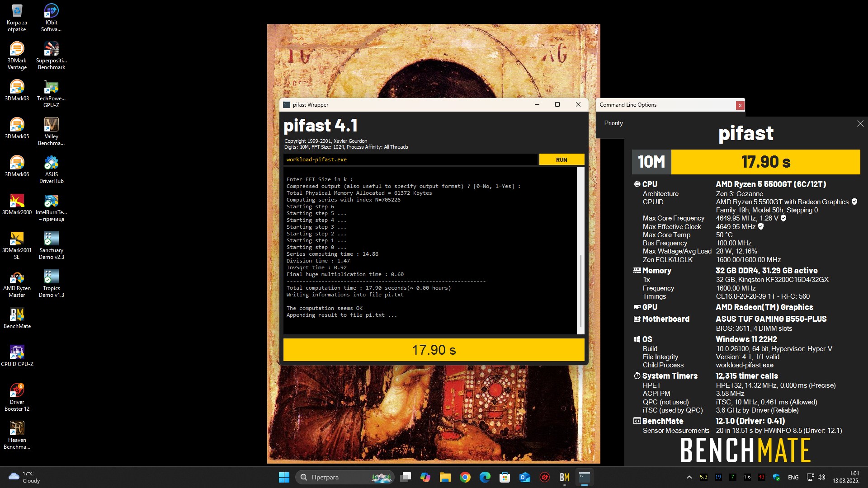
Task: Open AMD Ryzen Master desktop icon
Action: tap(17, 283)
